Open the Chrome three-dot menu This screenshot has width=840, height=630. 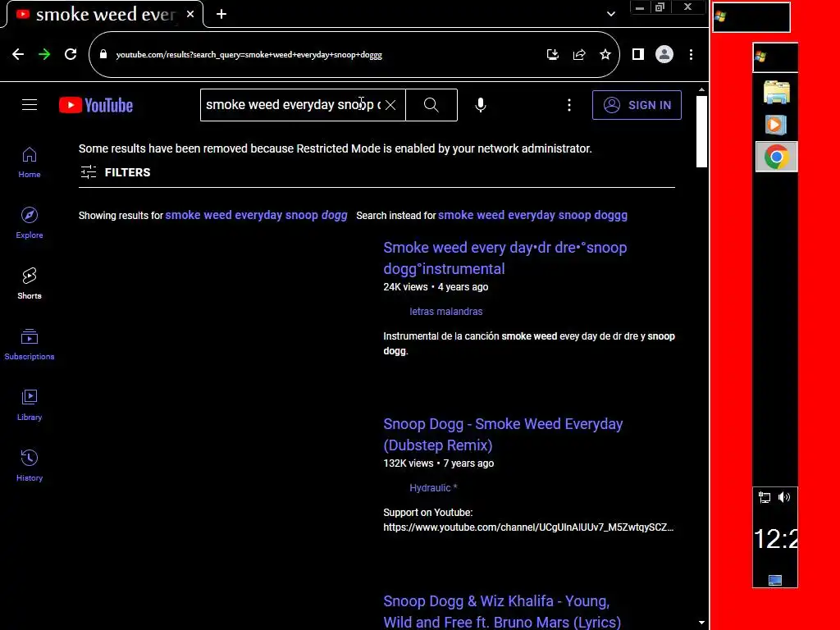pyautogui.click(x=691, y=54)
